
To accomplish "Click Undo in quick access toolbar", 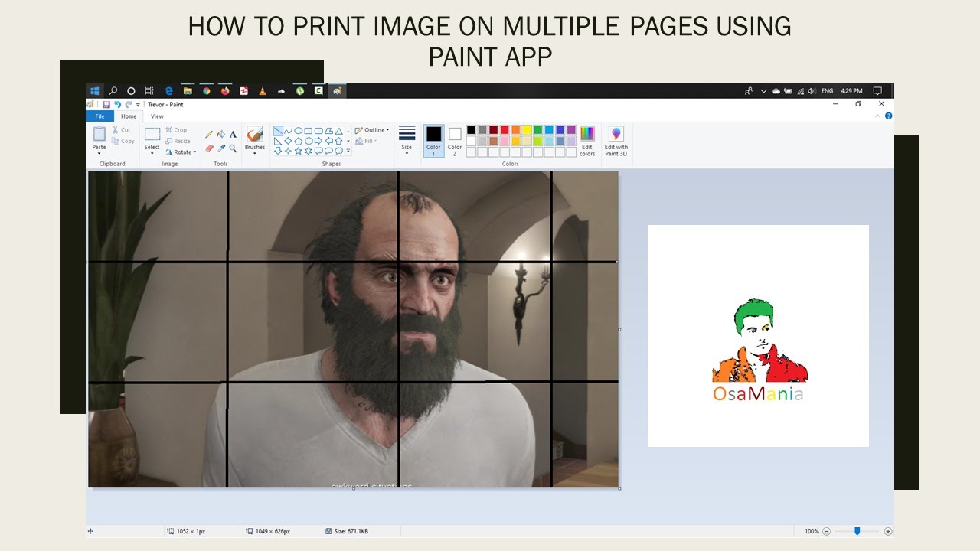I will [118, 105].
